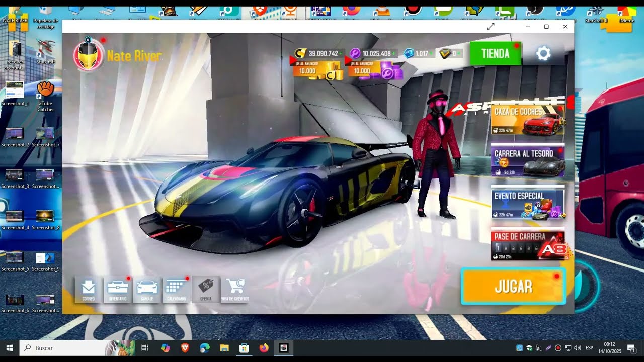Open the Pase de Carrera card

pyautogui.click(x=528, y=245)
